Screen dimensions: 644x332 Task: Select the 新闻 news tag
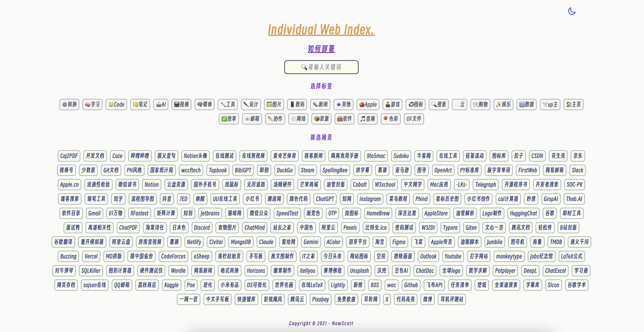click(320, 105)
